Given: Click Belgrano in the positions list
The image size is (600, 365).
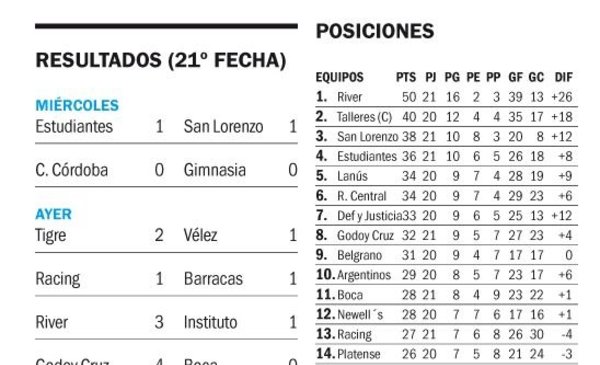Looking at the screenshot, I should pos(359,255).
